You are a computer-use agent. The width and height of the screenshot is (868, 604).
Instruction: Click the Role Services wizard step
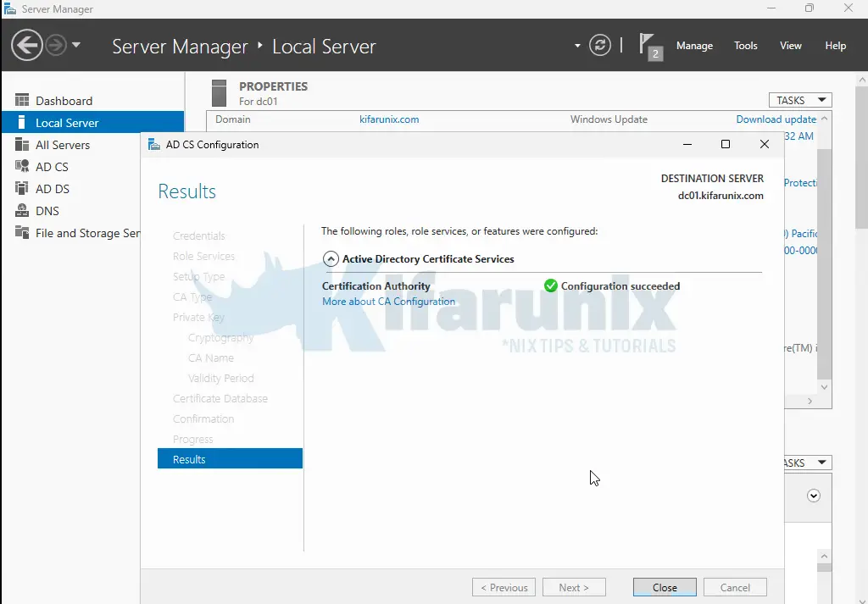click(x=203, y=256)
